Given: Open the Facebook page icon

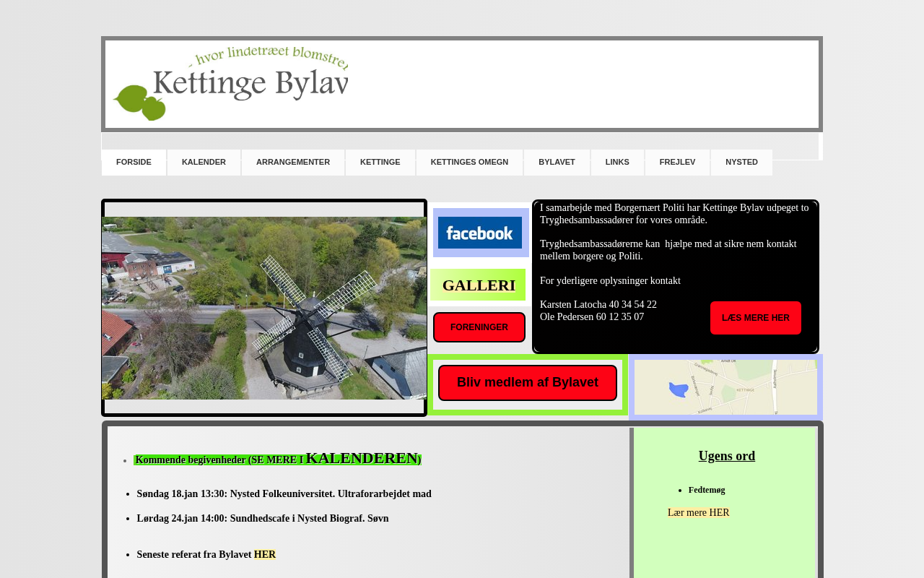Looking at the screenshot, I should (x=480, y=233).
